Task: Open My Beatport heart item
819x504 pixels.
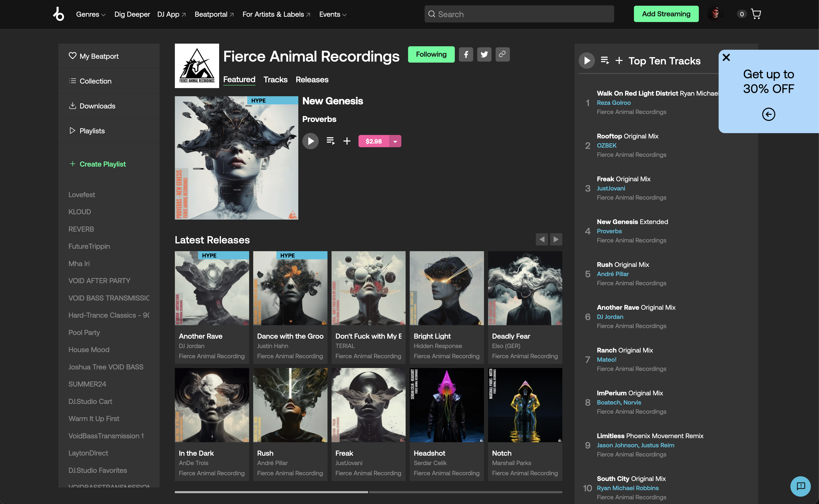Action: point(109,56)
